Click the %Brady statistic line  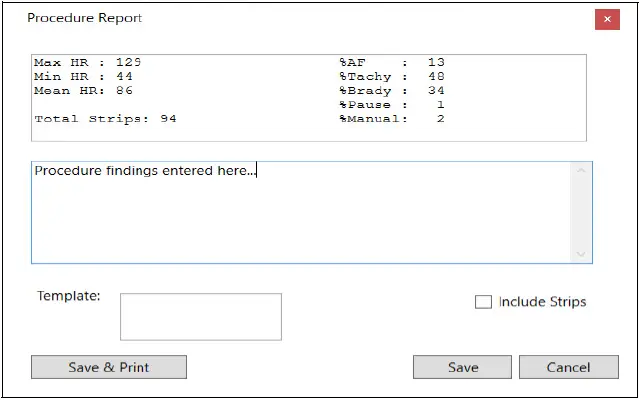pyautogui.click(x=392, y=90)
